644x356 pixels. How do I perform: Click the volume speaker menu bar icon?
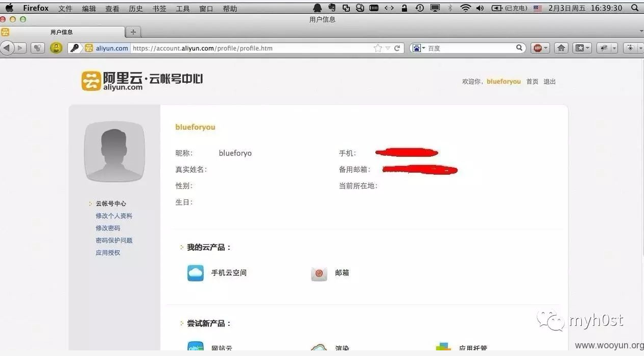pyautogui.click(x=480, y=8)
